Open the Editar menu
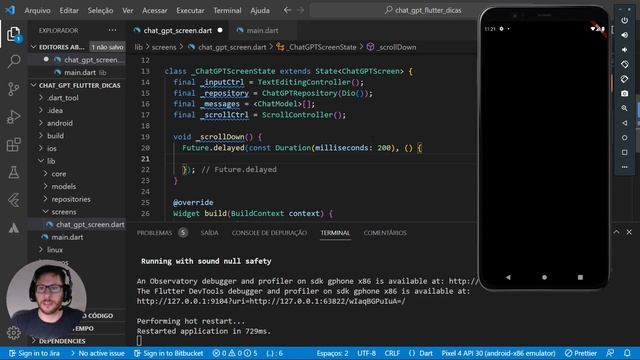This screenshot has height=360, width=640. click(69, 11)
